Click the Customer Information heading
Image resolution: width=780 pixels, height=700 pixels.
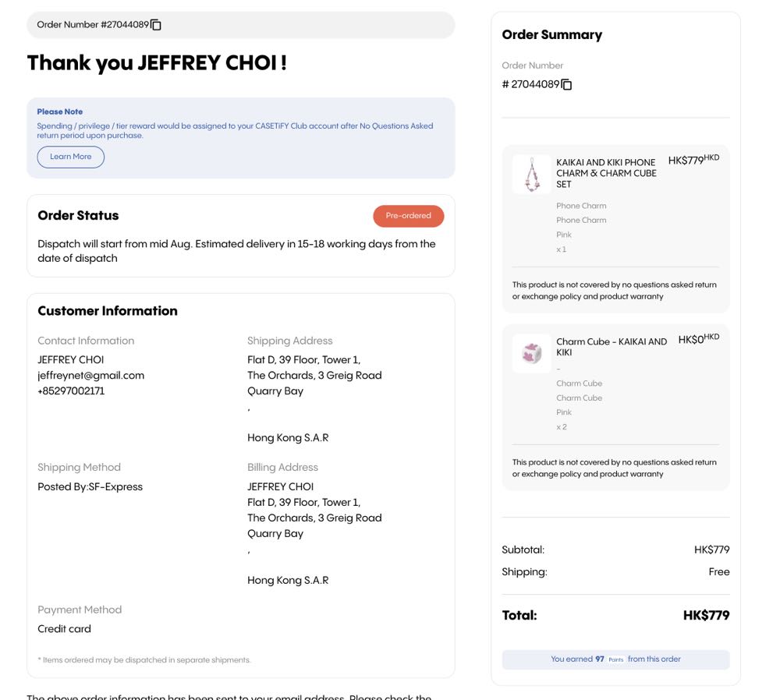tap(108, 310)
